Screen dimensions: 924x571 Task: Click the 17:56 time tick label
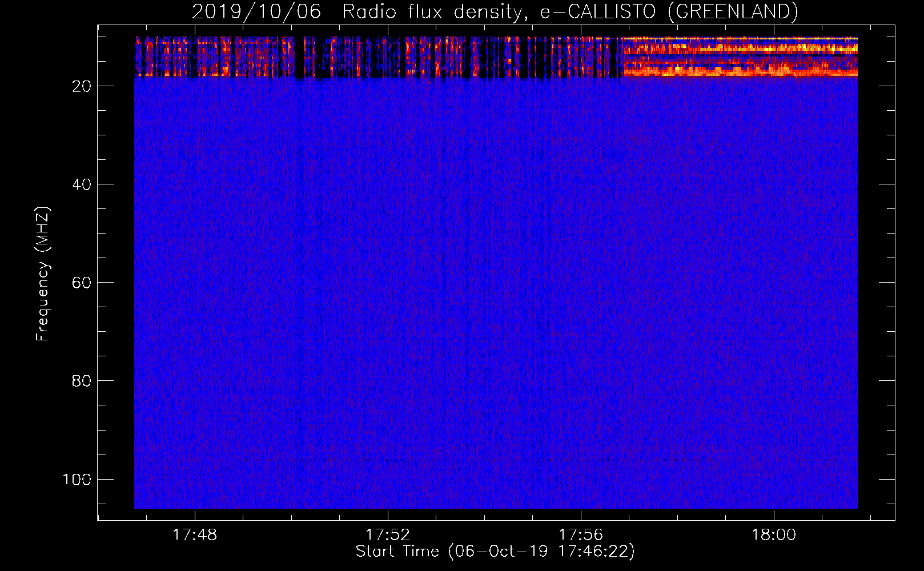pos(581,535)
